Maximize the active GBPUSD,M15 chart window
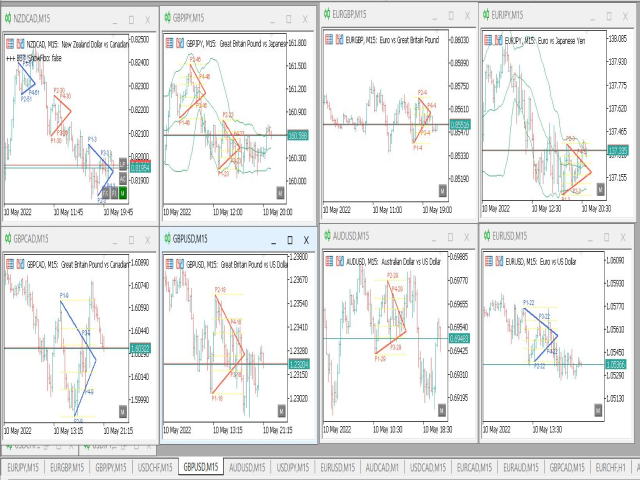Screen dimensions: 640x480 (x=289, y=240)
